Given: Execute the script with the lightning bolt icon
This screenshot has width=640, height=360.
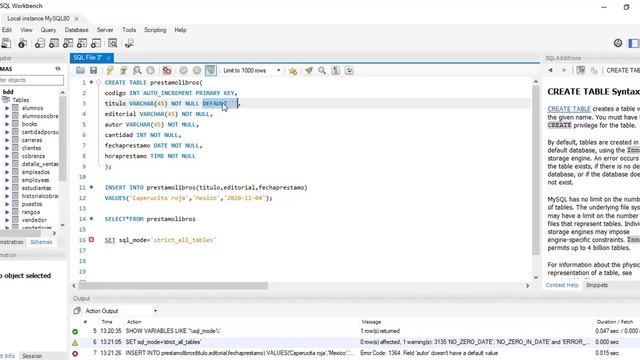Looking at the screenshot, I should tap(110, 71).
